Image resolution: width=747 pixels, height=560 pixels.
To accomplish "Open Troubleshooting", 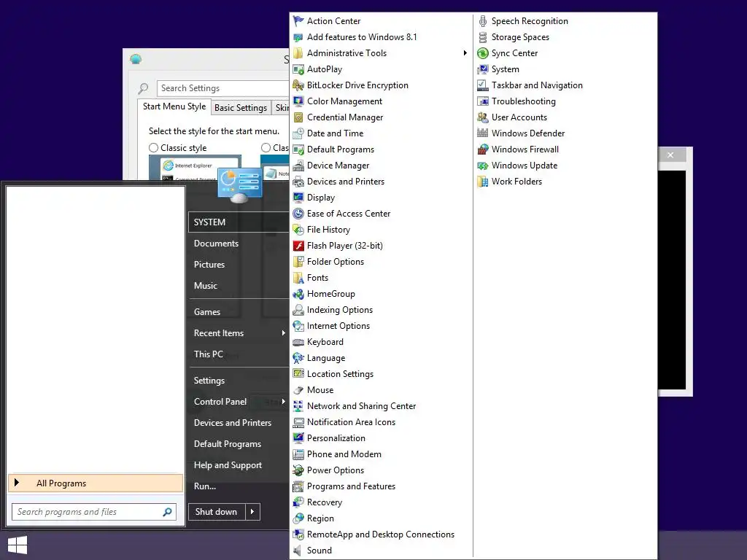I will click(524, 101).
